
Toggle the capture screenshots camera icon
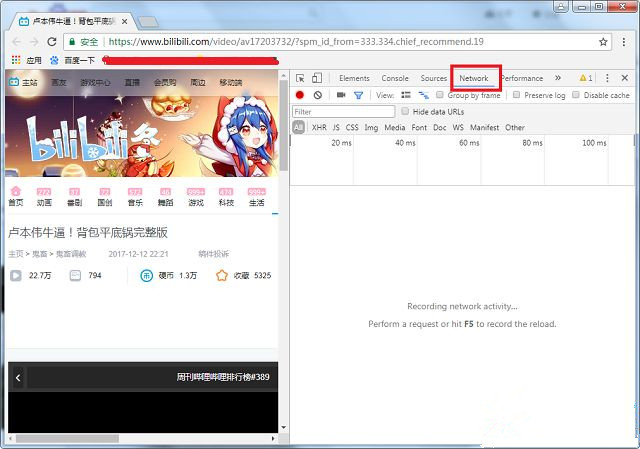tap(341, 95)
